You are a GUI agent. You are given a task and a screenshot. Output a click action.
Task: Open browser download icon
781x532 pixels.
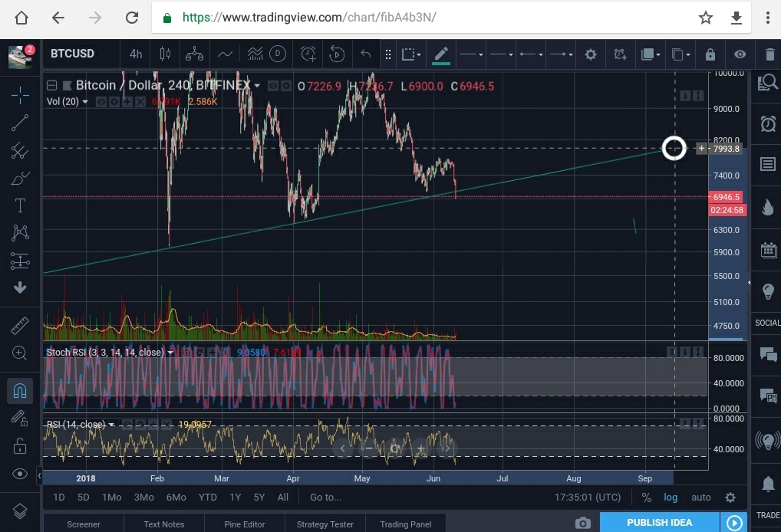(737, 18)
